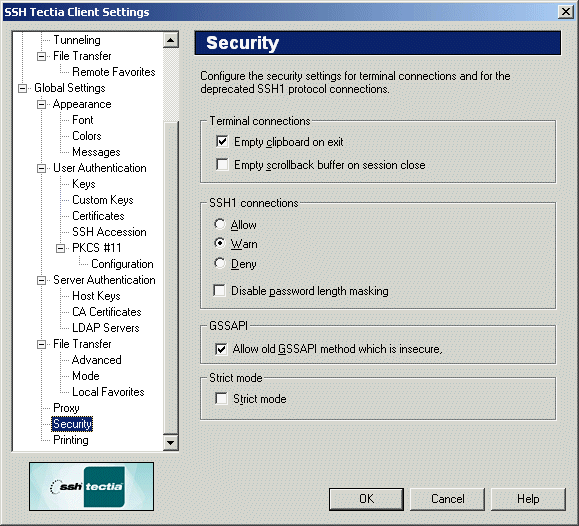Click the tree vertical scrollbar thumb

[x=171, y=277]
